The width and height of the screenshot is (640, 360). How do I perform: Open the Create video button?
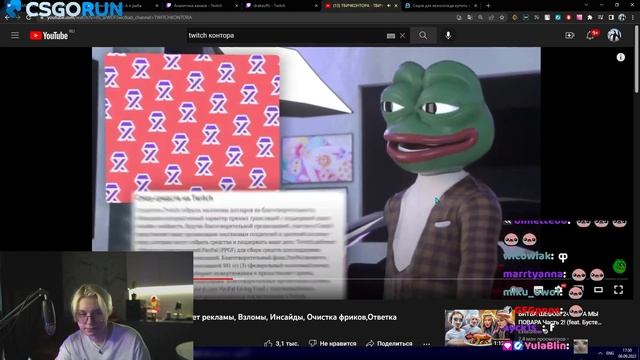(570, 36)
